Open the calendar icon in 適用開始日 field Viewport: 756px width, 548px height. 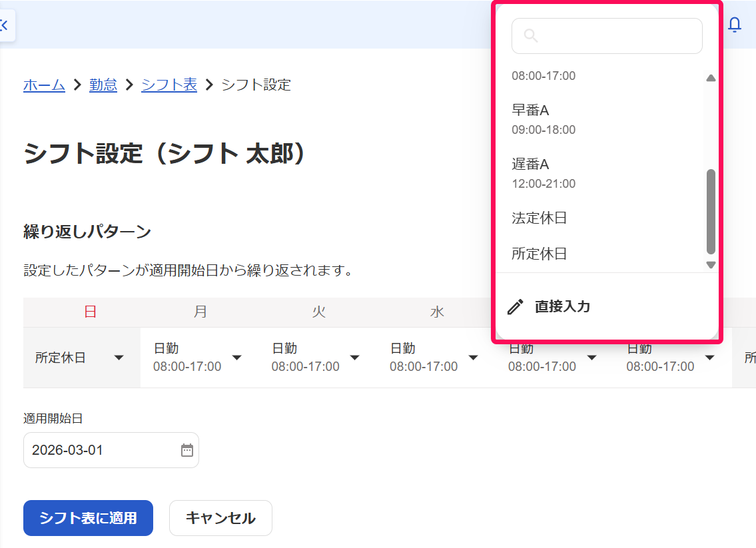187,450
